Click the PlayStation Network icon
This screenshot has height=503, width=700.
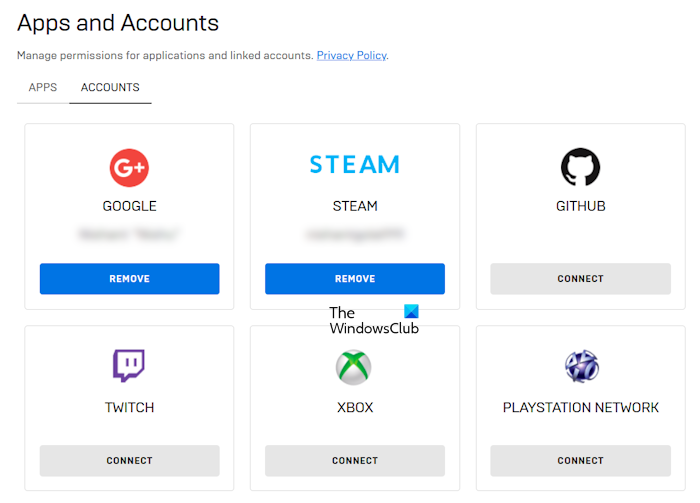pyautogui.click(x=580, y=367)
